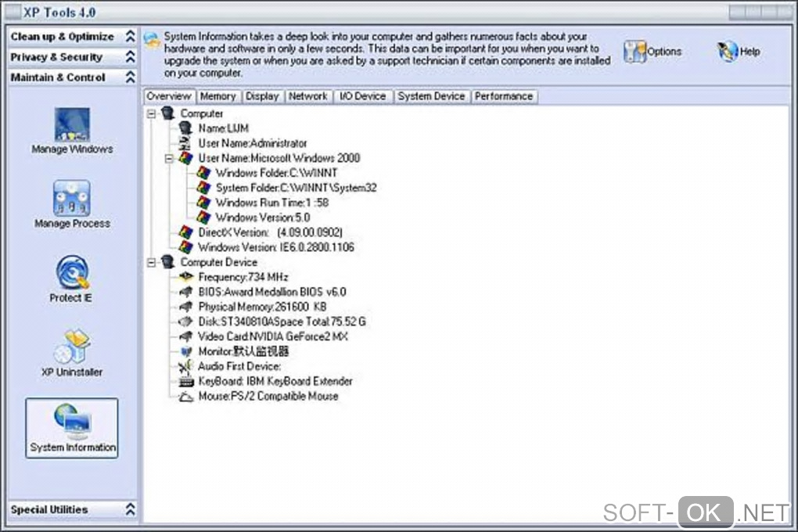Click the Computer node icon
Image resolution: width=798 pixels, height=532 pixels.
pos(167,113)
